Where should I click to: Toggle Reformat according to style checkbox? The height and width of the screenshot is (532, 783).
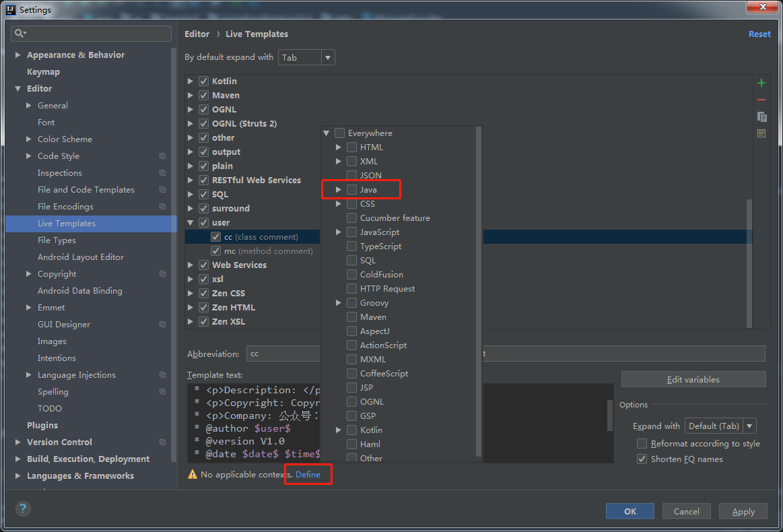(x=642, y=444)
